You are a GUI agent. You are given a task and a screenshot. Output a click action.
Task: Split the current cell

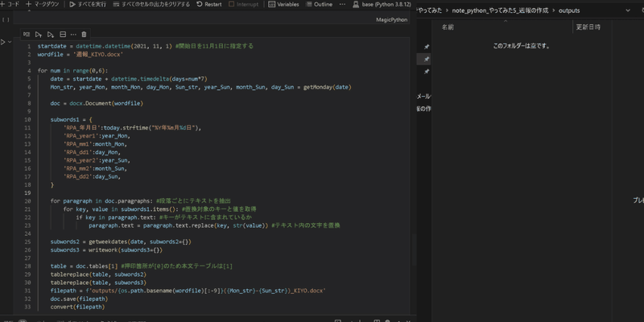click(63, 35)
